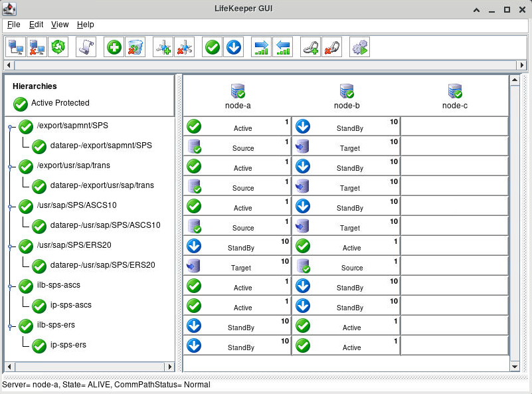Click toolbar scrollbar left arrow
The width and height of the screenshot is (532, 394).
[9, 65]
